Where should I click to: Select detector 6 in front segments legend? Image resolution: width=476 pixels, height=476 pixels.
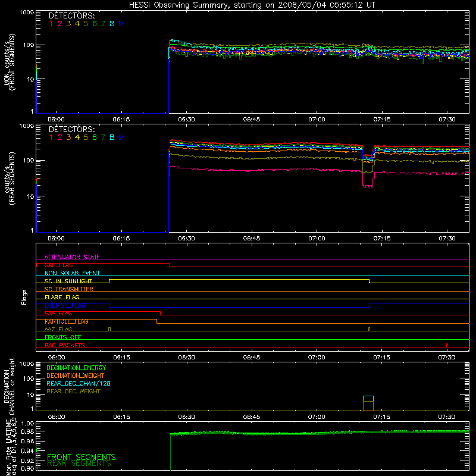pyautogui.click(x=95, y=24)
